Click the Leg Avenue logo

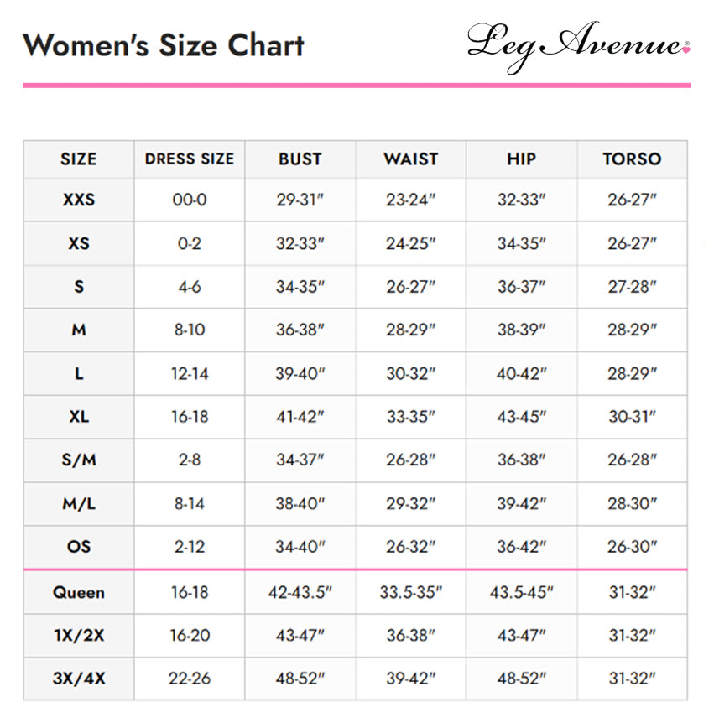tap(578, 46)
